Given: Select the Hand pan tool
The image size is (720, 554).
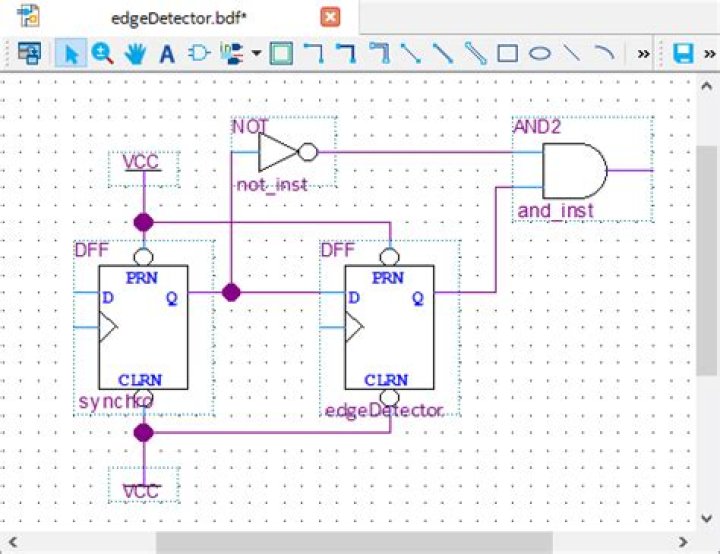Looking at the screenshot, I should click(135, 54).
